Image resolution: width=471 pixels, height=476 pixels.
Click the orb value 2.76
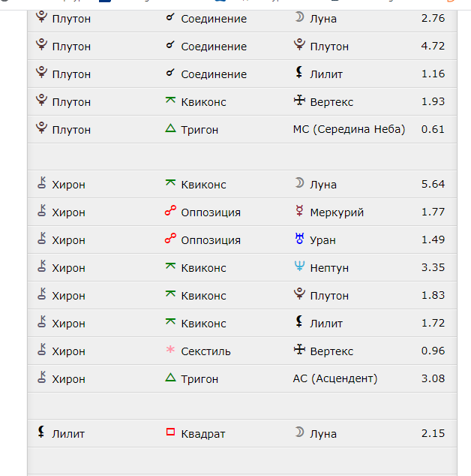(x=433, y=18)
